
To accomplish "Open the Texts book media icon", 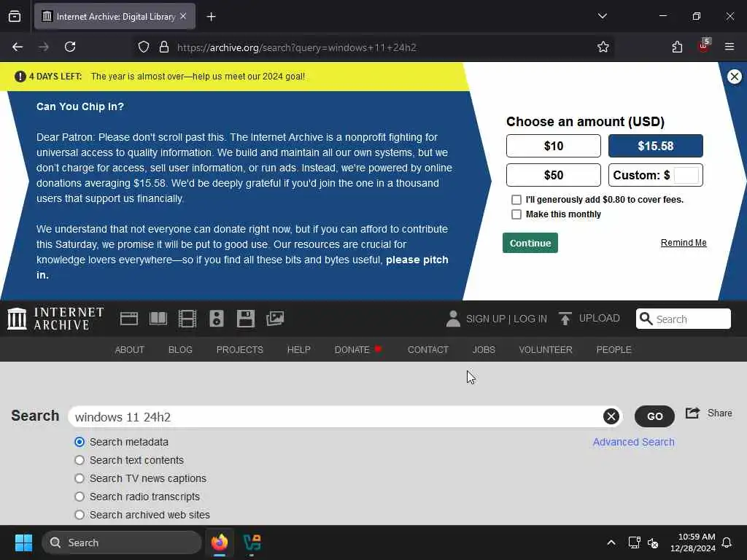I will pos(158,319).
